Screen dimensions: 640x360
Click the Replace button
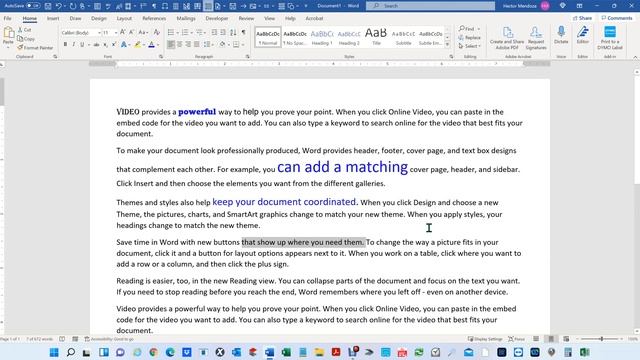[470, 38]
